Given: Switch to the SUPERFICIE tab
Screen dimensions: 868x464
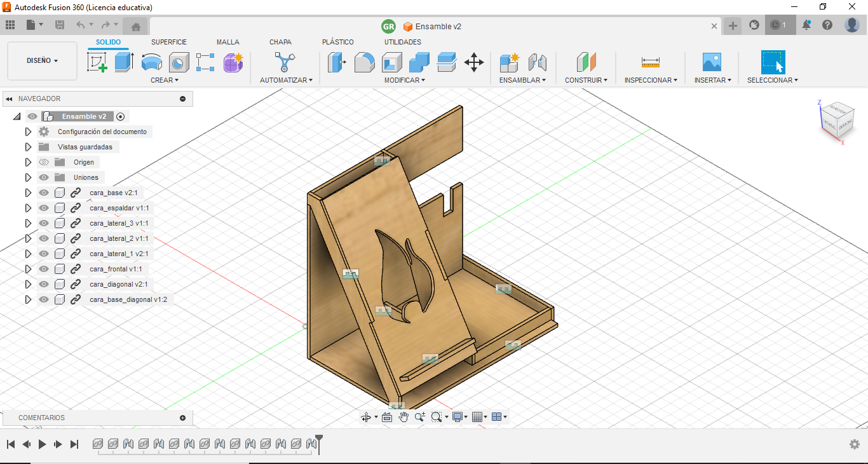Looking at the screenshot, I should coord(169,42).
